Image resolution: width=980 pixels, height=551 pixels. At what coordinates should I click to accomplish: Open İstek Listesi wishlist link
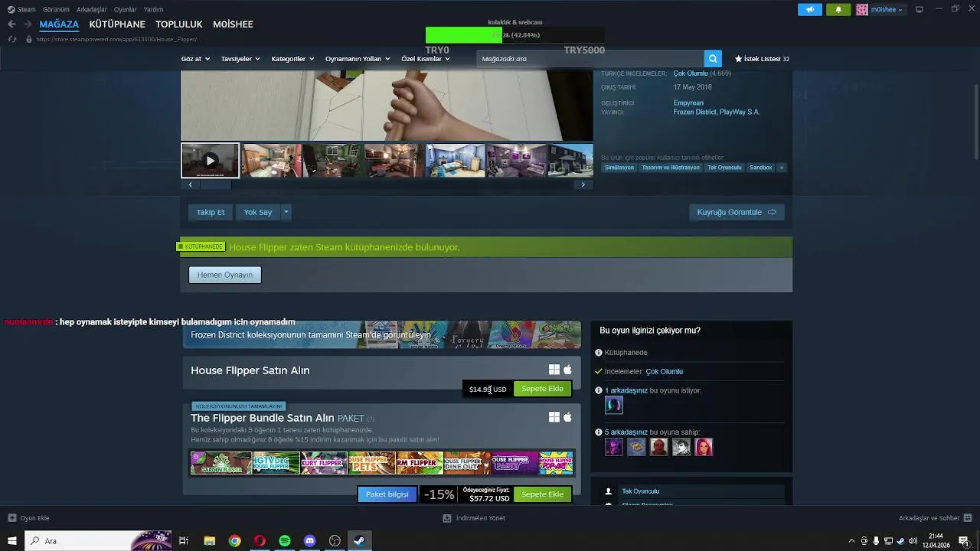762,59
